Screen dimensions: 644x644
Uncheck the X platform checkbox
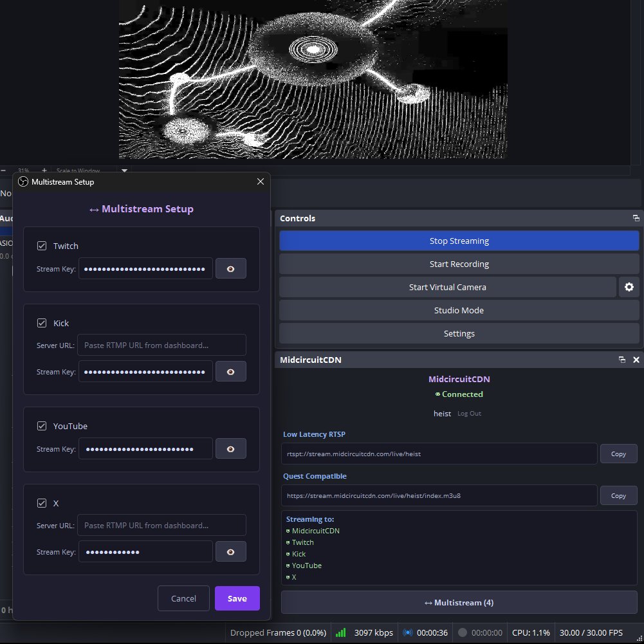tap(41, 503)
